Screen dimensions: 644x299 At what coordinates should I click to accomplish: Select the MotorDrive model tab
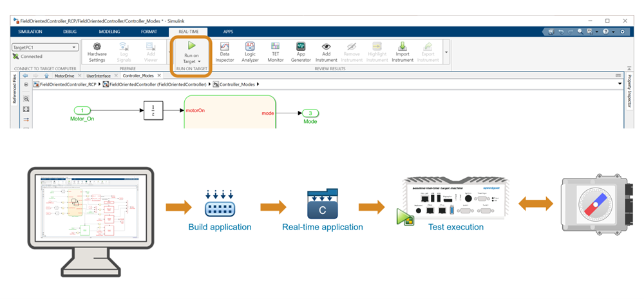pyautogui.click(x=64, y=75)
